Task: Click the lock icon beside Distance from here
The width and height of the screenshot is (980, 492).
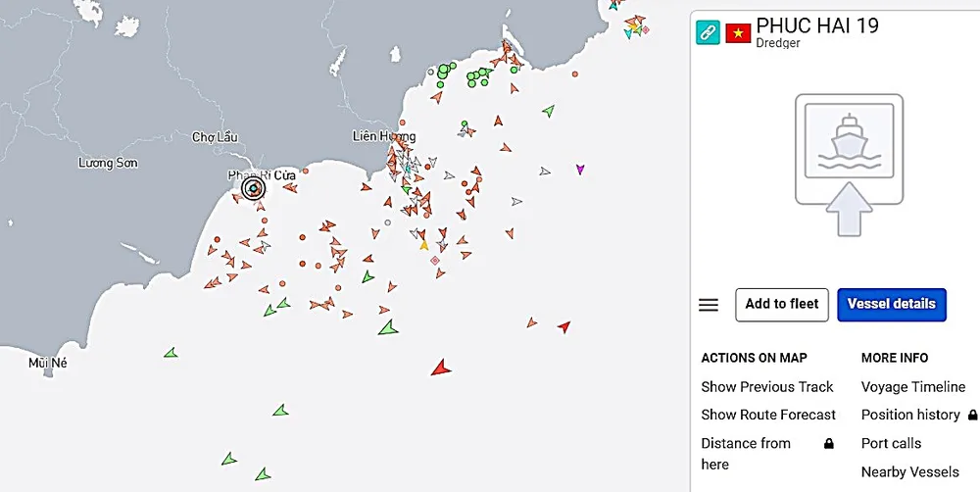Action: tap(829, 444)
